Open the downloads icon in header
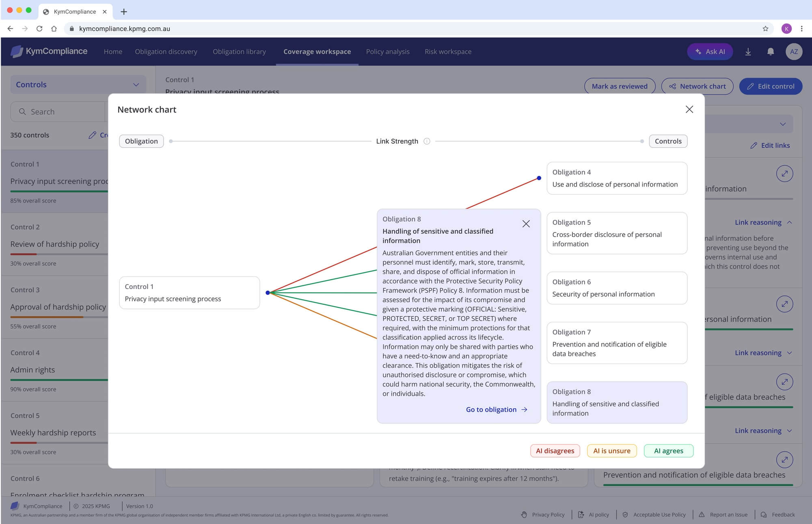812x524 pixels. click(748, 52)
